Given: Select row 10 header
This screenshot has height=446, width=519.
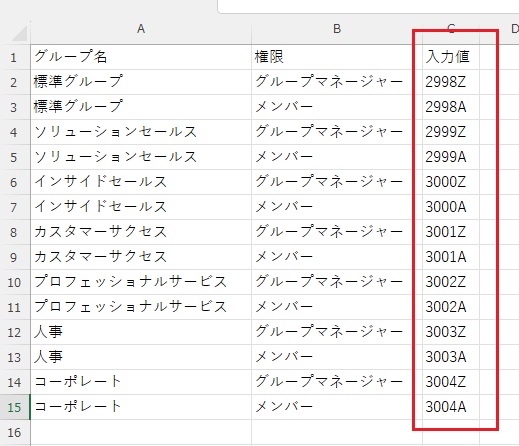Looking at the screenshot, I should click(x=14, y=282).
